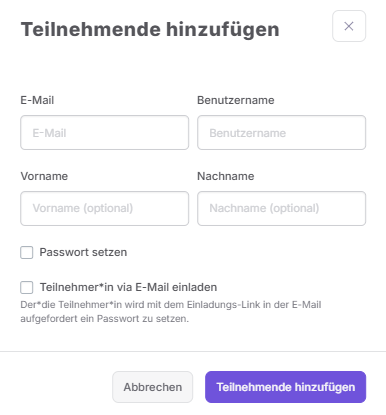Click the helper text line mentioning Einladungs-Link
Image resolution: width=386 pixels, height=415 pixels.
click(171, 305)
